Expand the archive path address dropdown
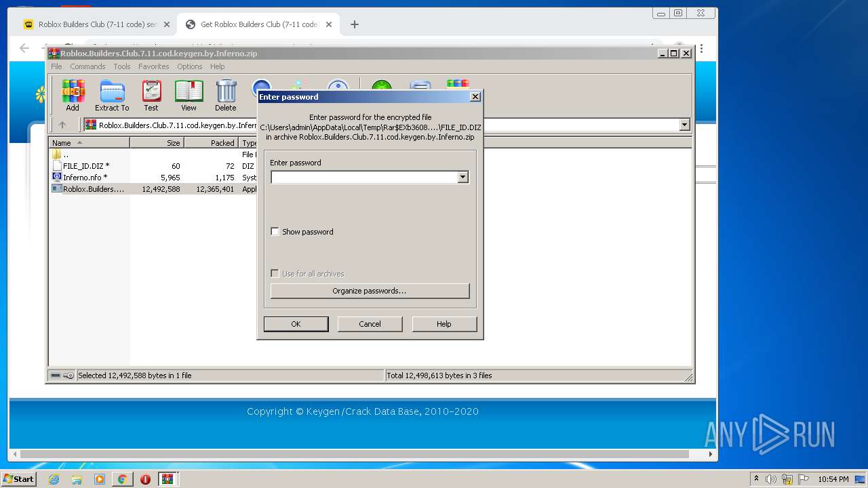The height and width of the screenshot is (488, 868). click(x=684, y=125)
